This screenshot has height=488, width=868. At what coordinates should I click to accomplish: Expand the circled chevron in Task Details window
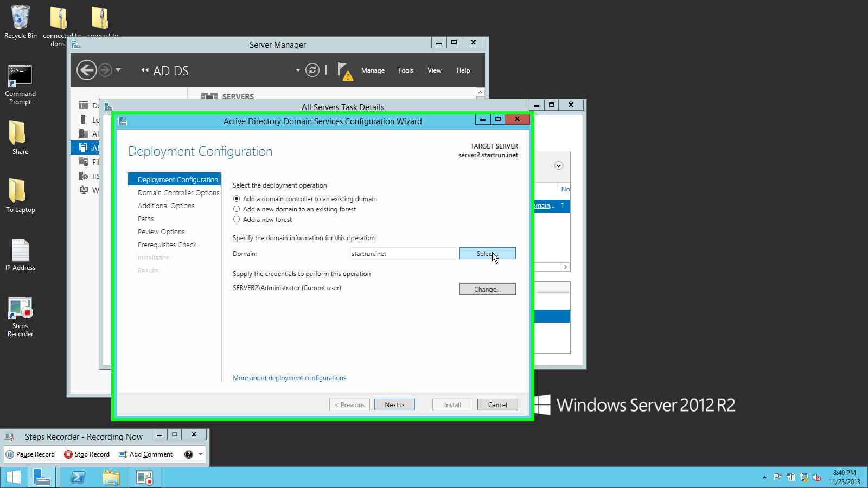(559, 165)
